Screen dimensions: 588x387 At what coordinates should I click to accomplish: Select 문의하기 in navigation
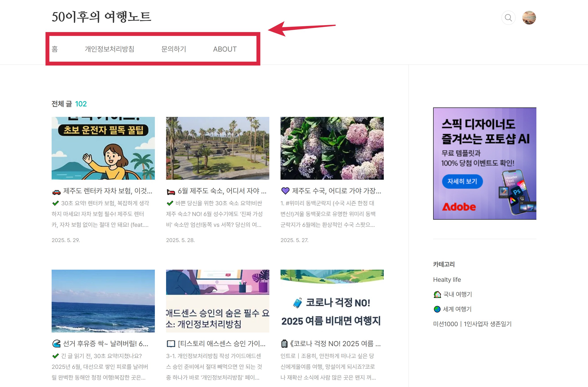point(173,49)
